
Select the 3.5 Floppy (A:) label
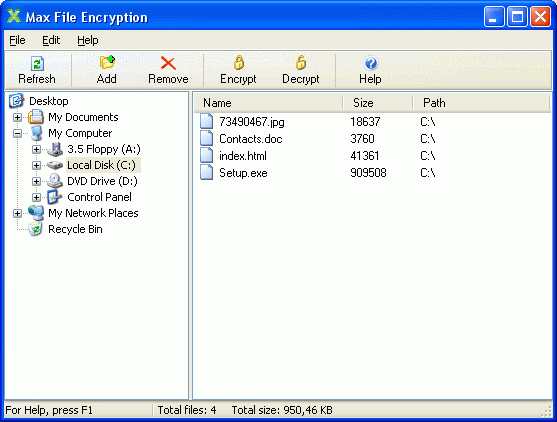point(104,149)
